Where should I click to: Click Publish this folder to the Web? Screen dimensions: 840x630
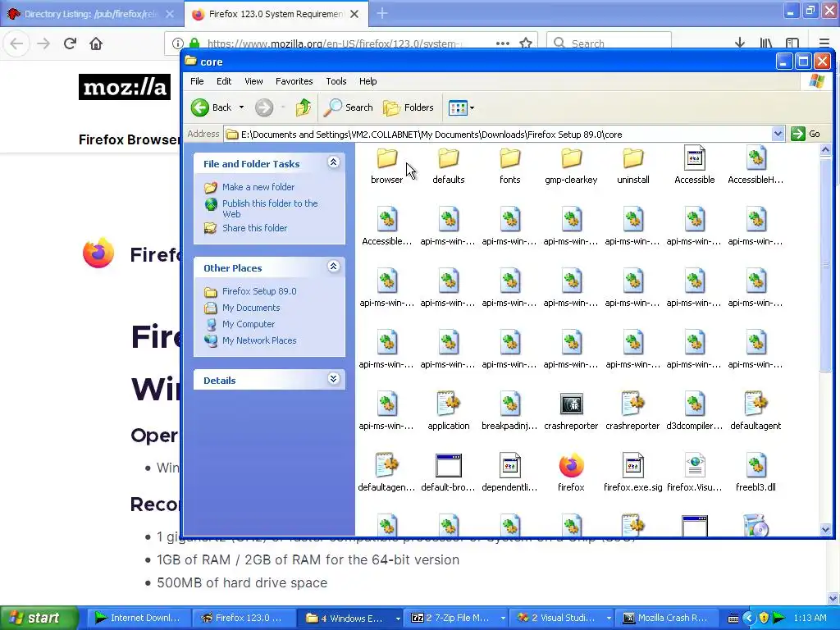click(270, 208)
